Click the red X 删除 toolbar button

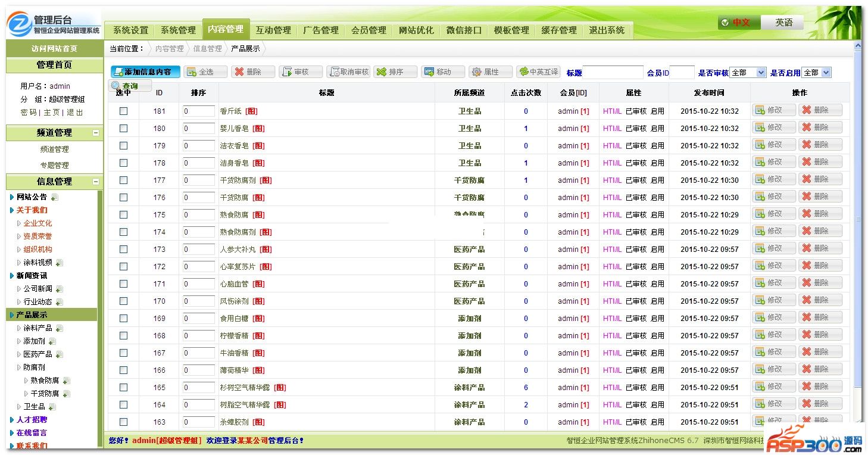253,72
